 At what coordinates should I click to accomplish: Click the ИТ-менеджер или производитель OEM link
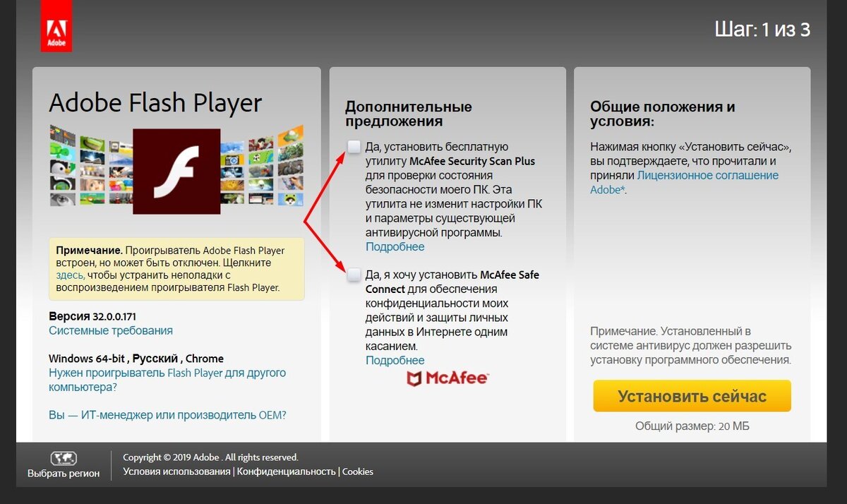click(167, 415)
